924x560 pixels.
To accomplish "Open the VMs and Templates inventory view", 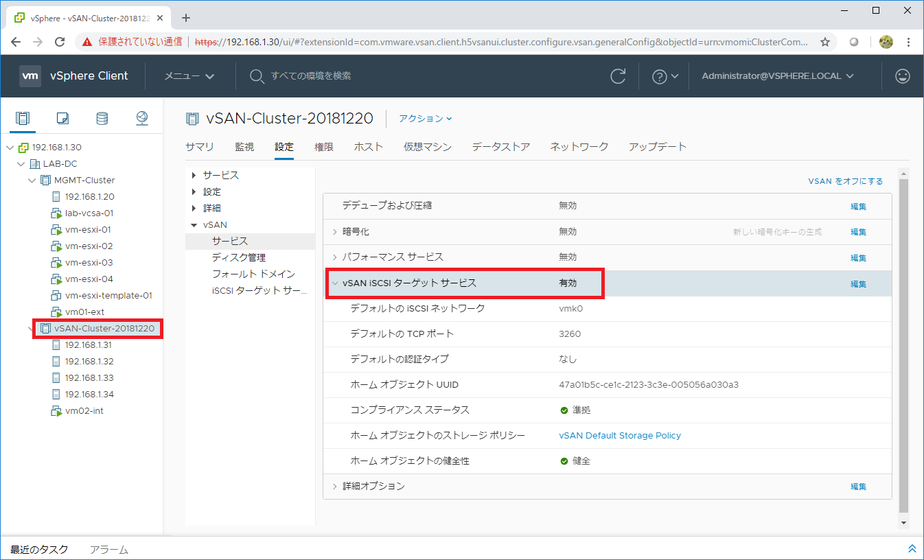I will click(62, 118).
